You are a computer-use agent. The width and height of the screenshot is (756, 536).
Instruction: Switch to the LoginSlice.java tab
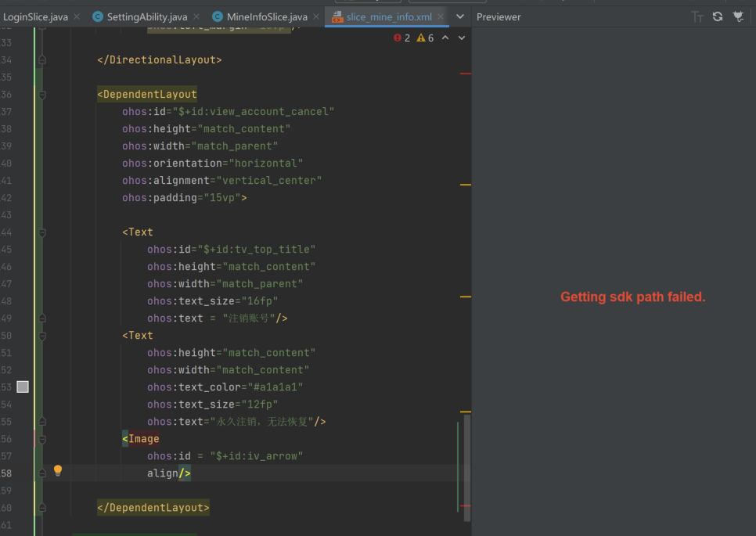pos(35,17)
